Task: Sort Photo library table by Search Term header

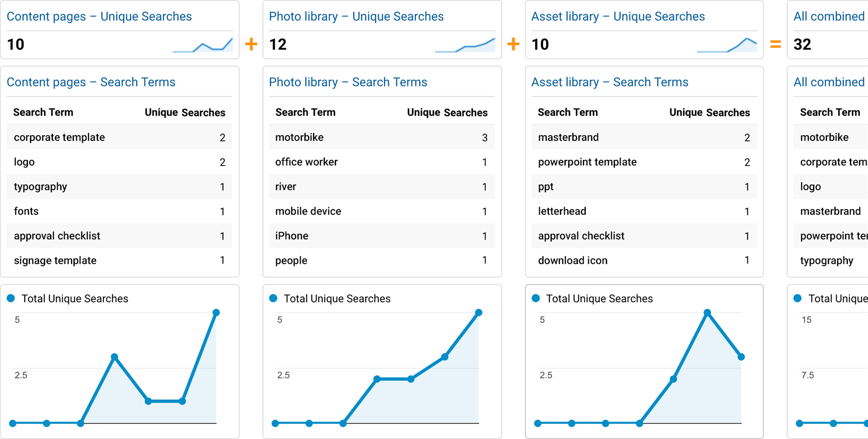Action: click(x=305, y=113)
